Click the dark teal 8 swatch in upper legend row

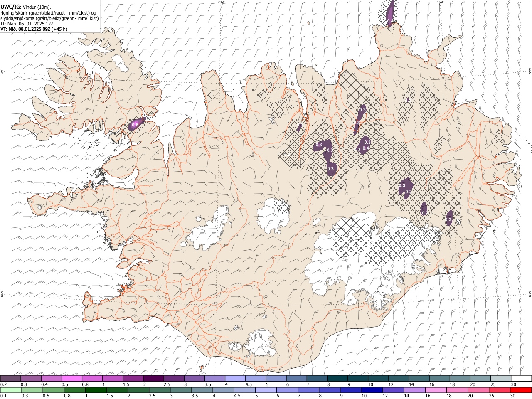coord(337,378)
